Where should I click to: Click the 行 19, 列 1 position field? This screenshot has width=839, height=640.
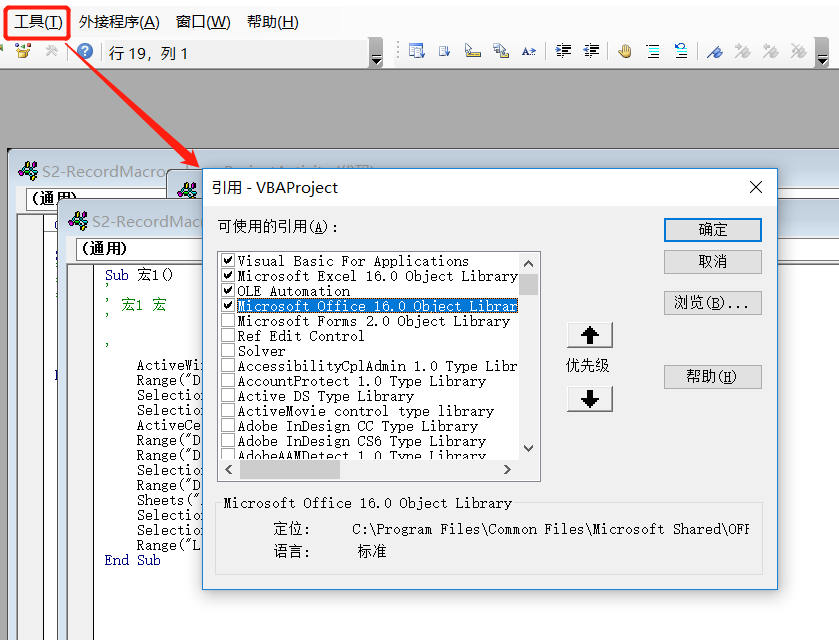(x=235, y=53)
